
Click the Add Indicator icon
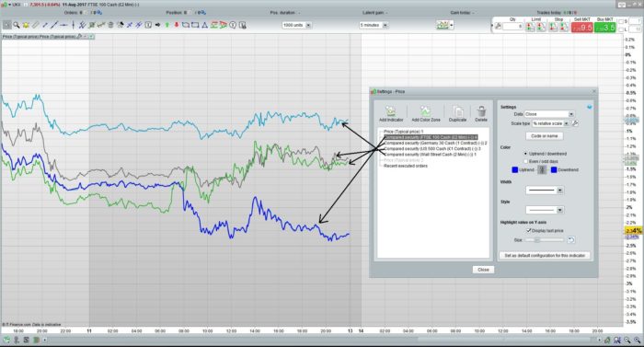coord(391,111)
